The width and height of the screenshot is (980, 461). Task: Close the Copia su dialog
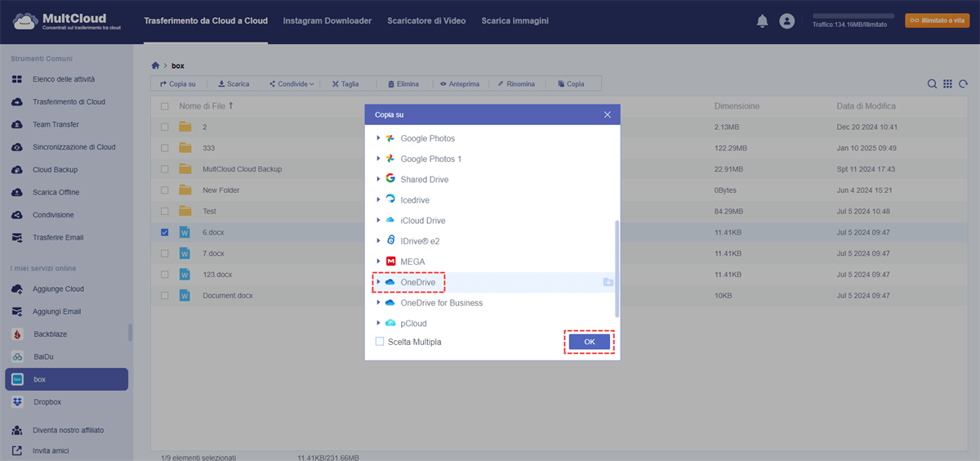[607, 114]
